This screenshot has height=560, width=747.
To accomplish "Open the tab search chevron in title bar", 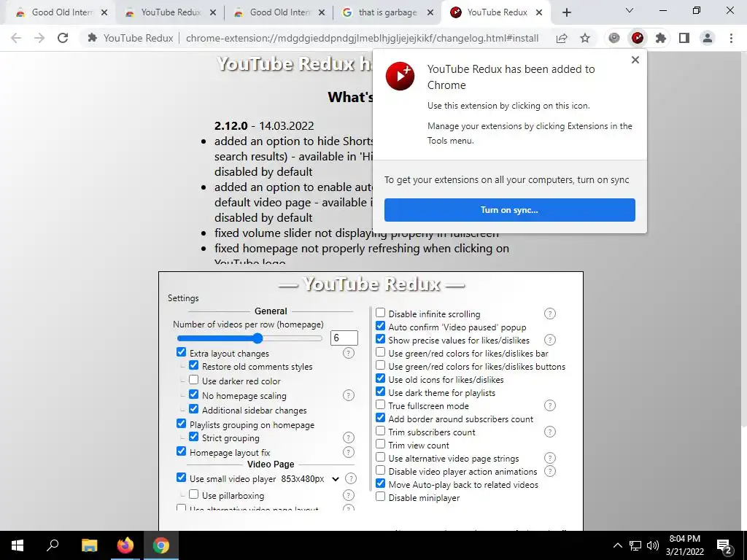I will pyautogui.click(x=630, y=10).
